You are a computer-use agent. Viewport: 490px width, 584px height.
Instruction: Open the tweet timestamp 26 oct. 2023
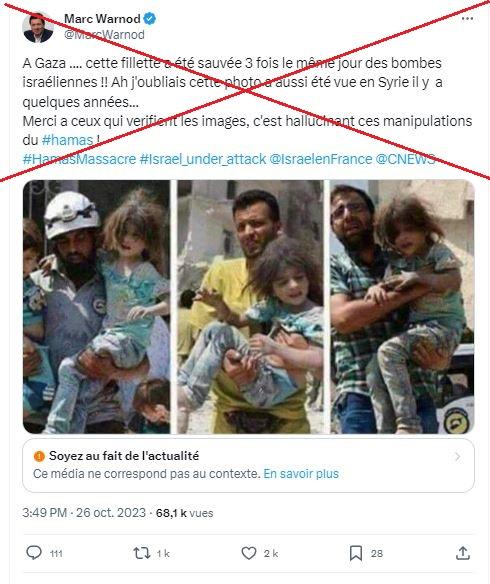click(111, 513)
